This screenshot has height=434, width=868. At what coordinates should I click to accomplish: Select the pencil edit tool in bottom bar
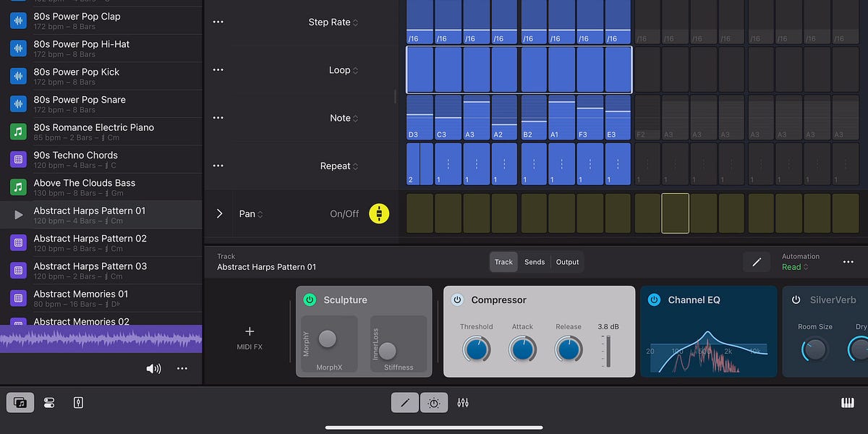[405, 403]
